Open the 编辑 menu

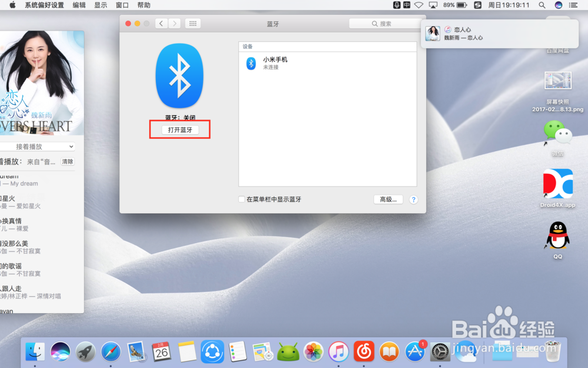[79, 5]
